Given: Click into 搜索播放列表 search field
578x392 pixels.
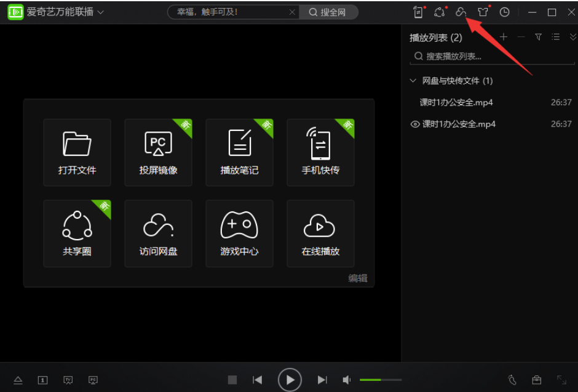Looking at the screenshot, I should 492,57.
